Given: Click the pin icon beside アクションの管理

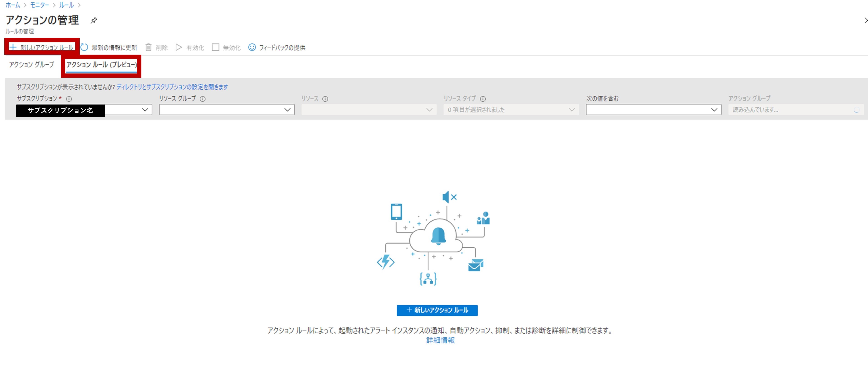Looking at the screenshot, I should (94, 21).
